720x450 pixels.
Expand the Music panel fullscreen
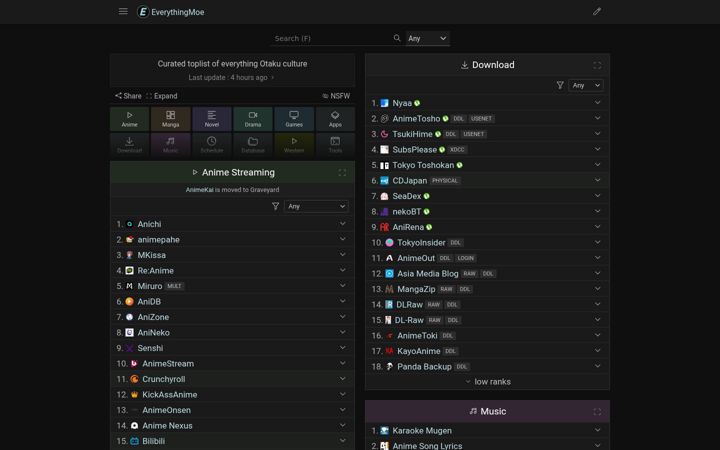[x=597, y=411]
